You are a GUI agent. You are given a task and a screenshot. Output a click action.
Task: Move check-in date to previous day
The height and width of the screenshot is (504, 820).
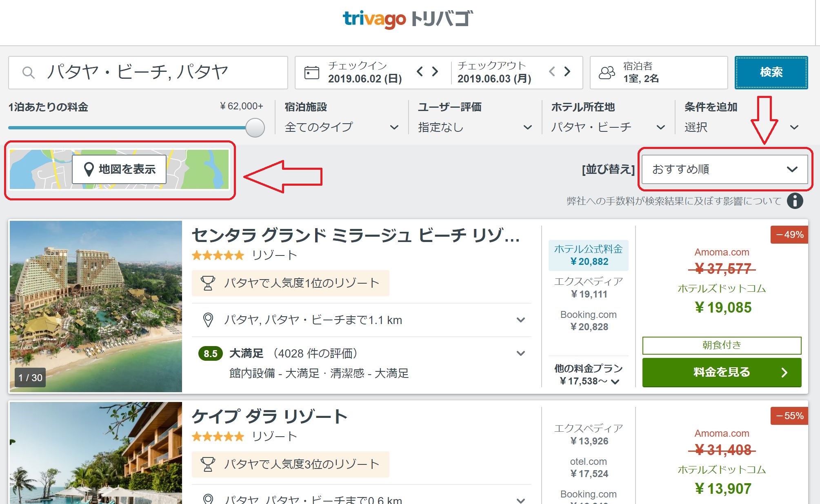click(x=420, y=71)
